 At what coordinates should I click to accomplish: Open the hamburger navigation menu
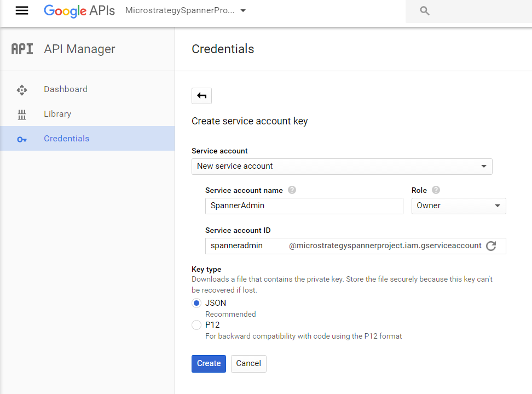click(22, 10)
